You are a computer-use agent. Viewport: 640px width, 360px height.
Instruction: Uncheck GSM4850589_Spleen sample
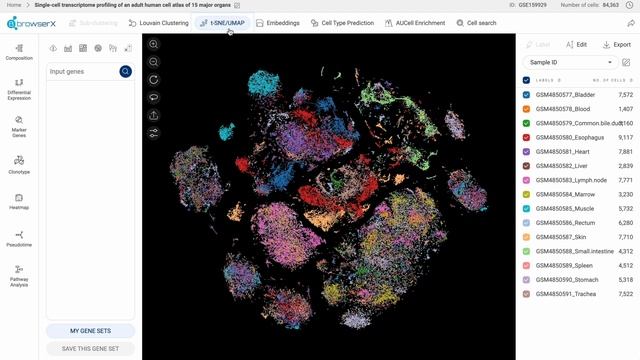[x=526, y=265]
